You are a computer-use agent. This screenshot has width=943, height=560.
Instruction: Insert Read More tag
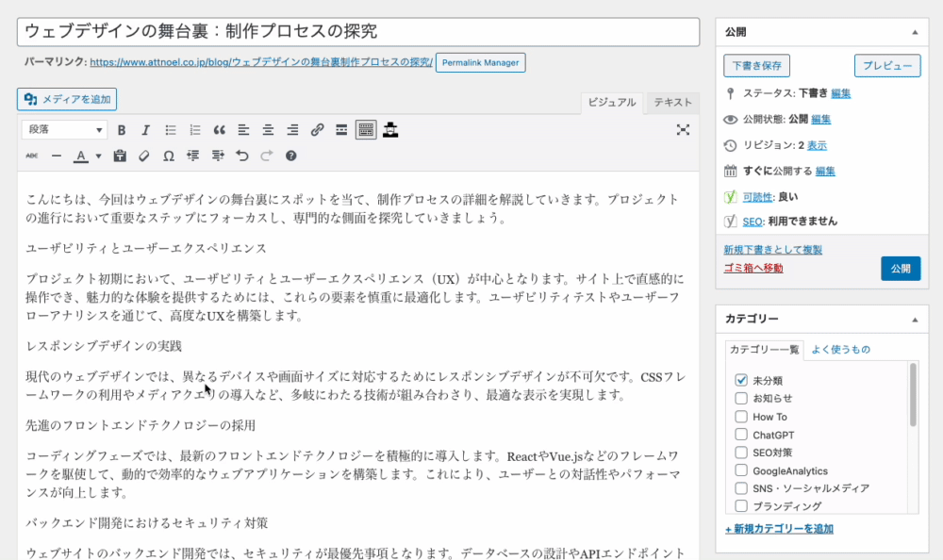click(341, 130)
